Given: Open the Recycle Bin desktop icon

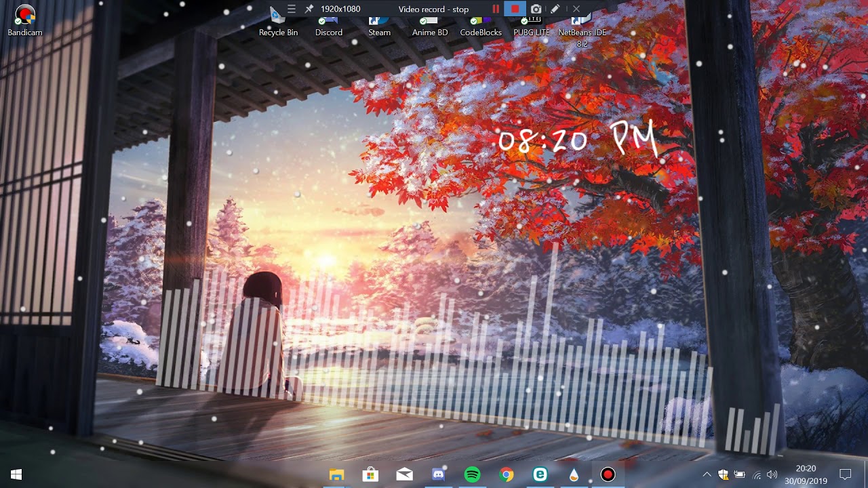Looking at the screenshot, I should click(278, 27).
